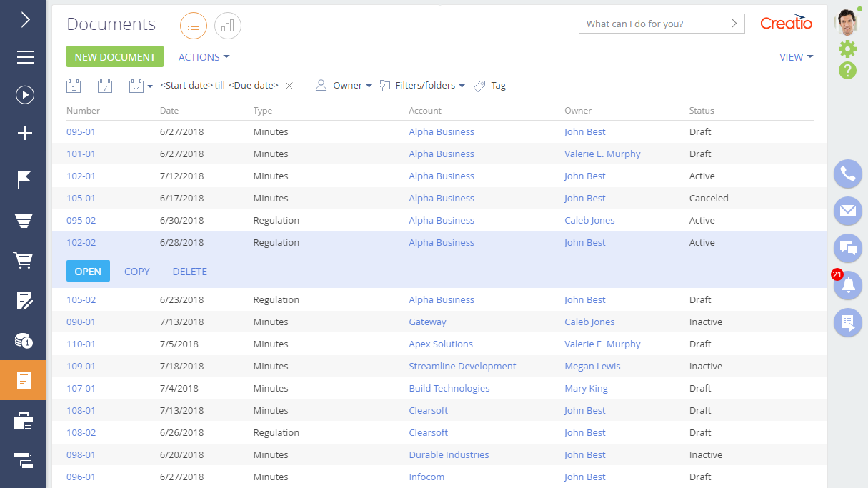Expand the VIEW dropdown

[796, 57]
